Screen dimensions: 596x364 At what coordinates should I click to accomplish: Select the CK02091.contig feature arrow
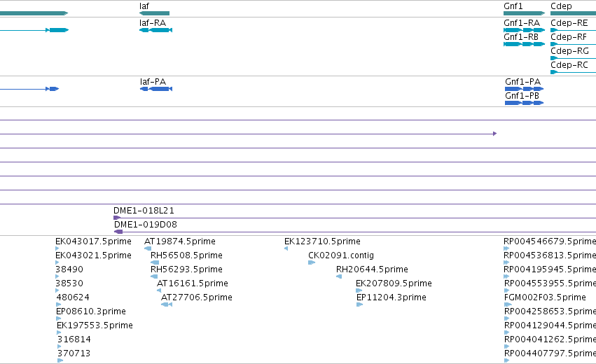pyautogui.click(x=312, y=262)
